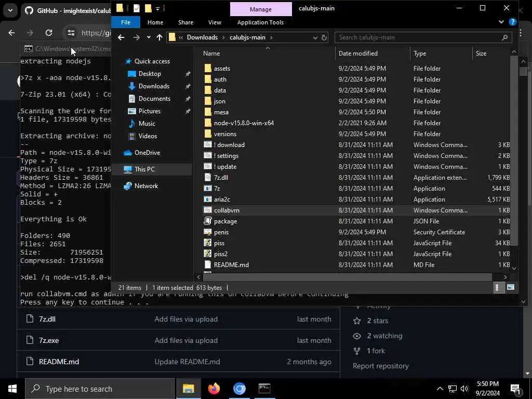
Task: Select the 7z.dll file icon
Action: (x=208, y=178)
